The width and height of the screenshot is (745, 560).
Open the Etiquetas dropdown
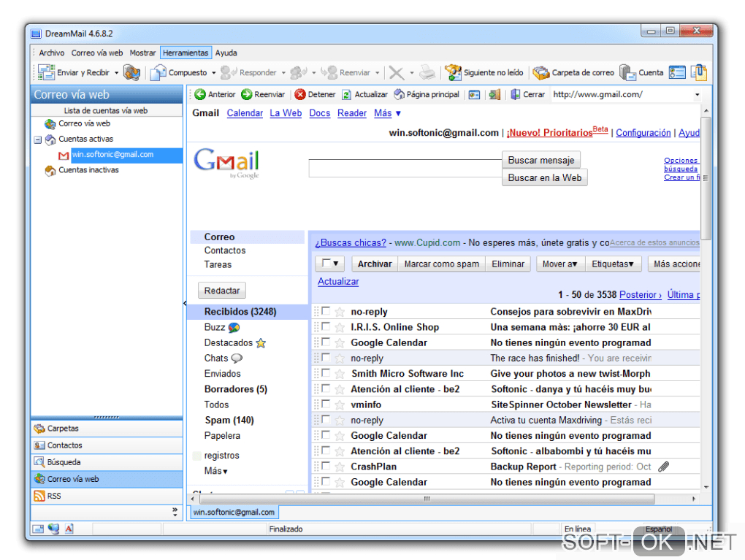pos(613,264)
